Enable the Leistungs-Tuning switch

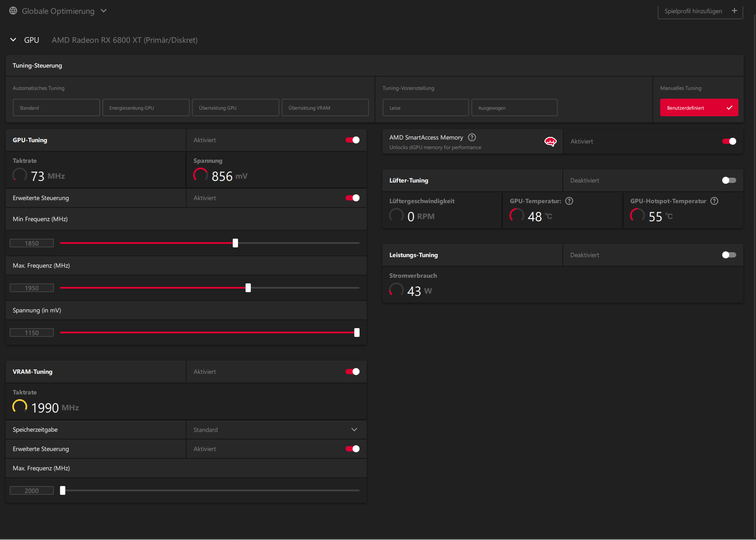click(729, 255)
